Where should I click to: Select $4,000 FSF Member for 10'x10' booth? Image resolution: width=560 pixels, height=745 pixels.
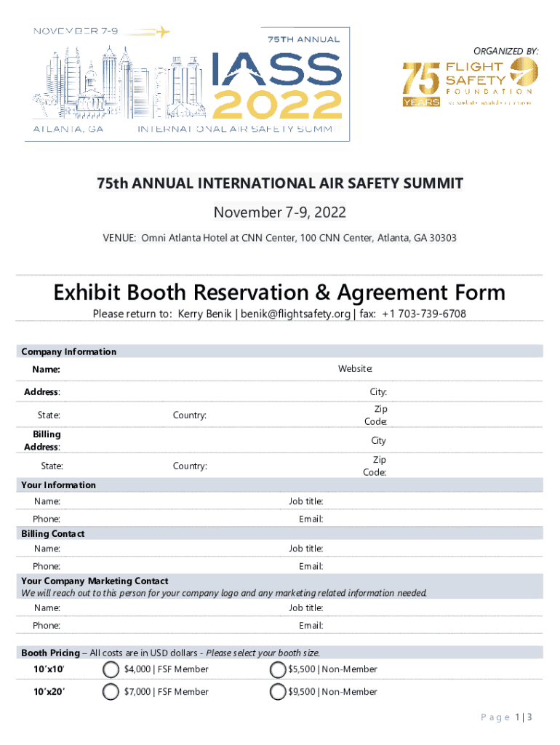click(111, 669)
